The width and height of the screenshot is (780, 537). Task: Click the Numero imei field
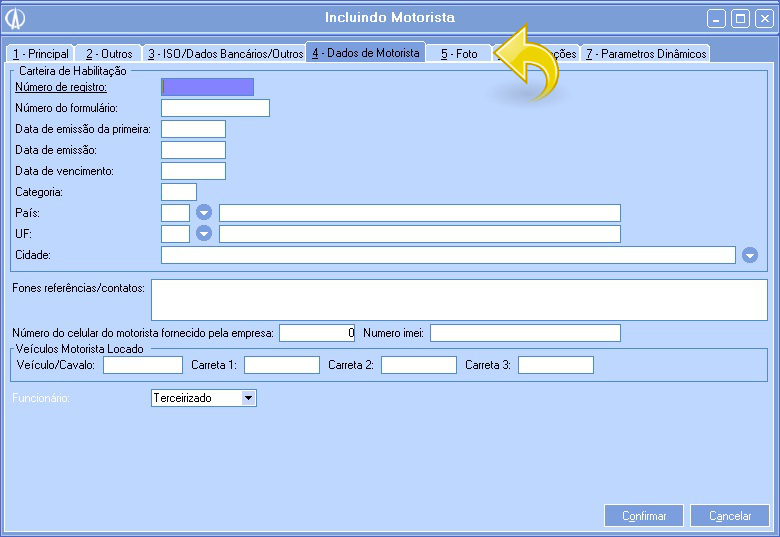click(525, 333)
